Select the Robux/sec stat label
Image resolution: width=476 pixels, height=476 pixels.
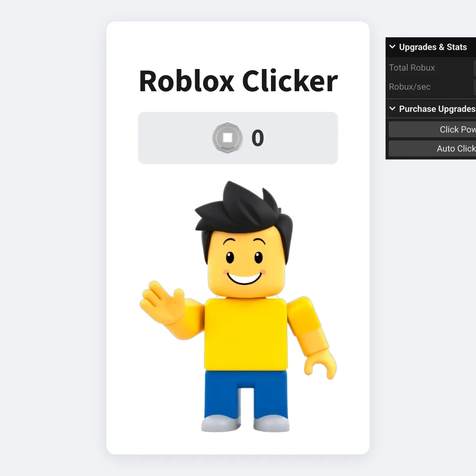409,86
